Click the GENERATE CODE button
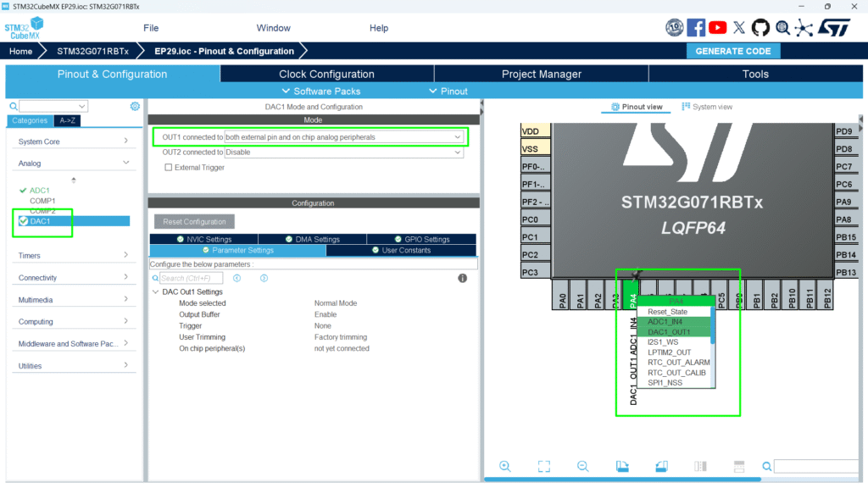The height and width of the screenshot is (488, 868). [732, 51]
